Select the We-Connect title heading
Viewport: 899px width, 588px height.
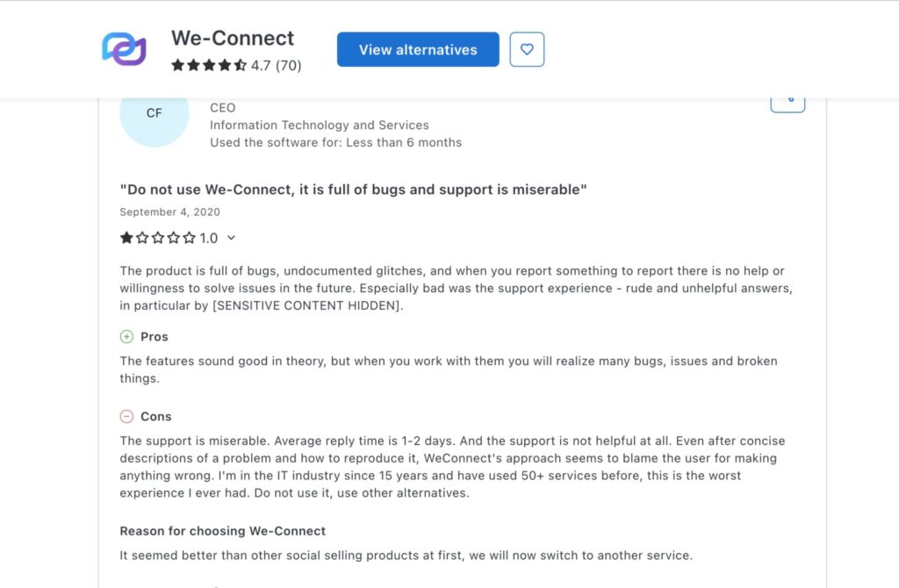[232, 38]
